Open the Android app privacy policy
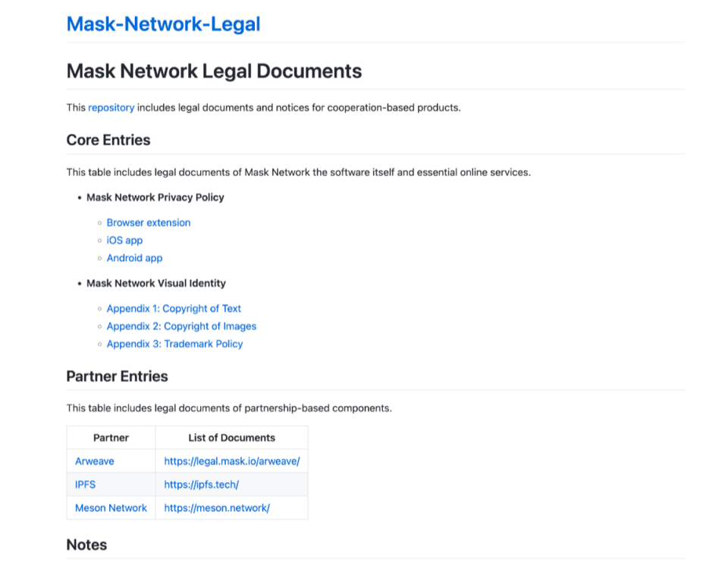Screen dimensions: 728x566 [x=135, y=258]
